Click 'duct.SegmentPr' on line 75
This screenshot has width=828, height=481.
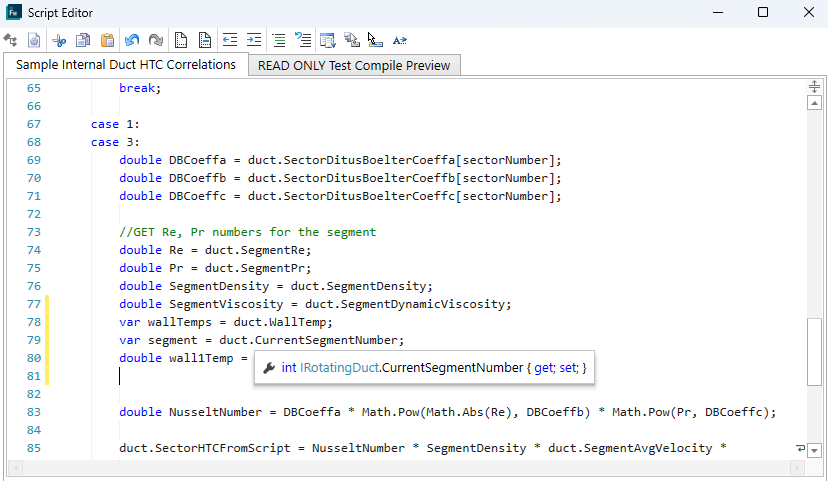click(x=256, y=268)
